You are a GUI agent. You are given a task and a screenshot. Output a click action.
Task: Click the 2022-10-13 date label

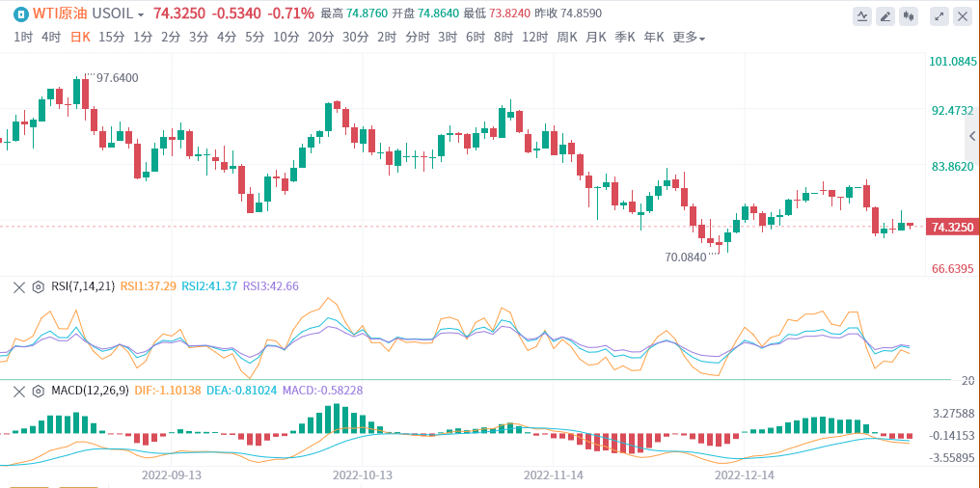pyautogui.click(x=363, y=474)
